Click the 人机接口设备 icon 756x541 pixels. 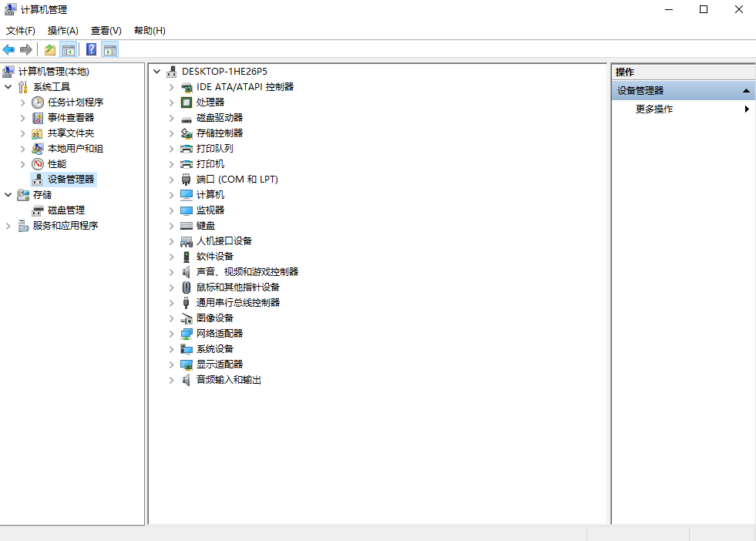tap(186, 241)
